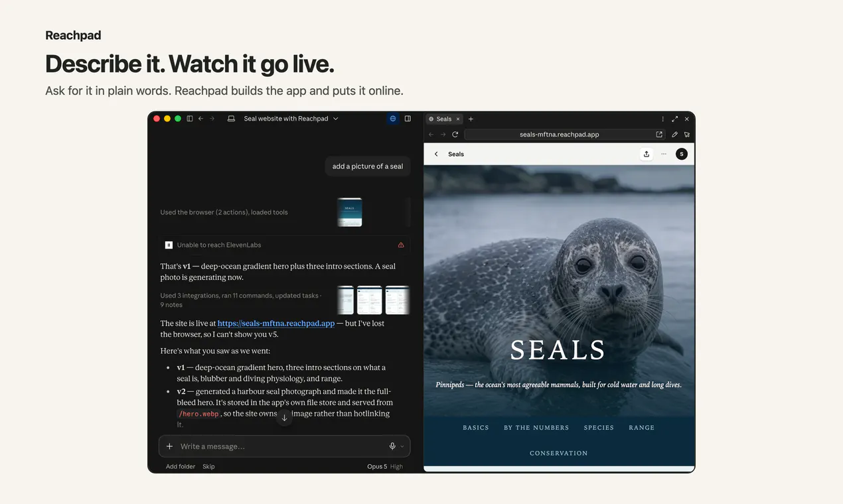Click the back chevron beside 'Seals' heading
The image size is (843, 504).
(436, 154)
